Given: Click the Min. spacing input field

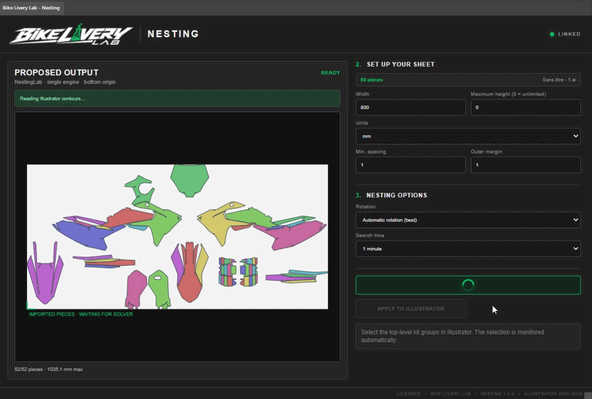Looking at the screenshot, I should tap(410, 165).
